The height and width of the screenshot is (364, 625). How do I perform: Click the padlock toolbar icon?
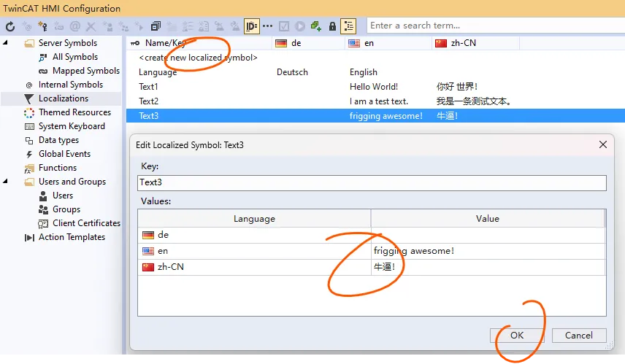(332, 26)
